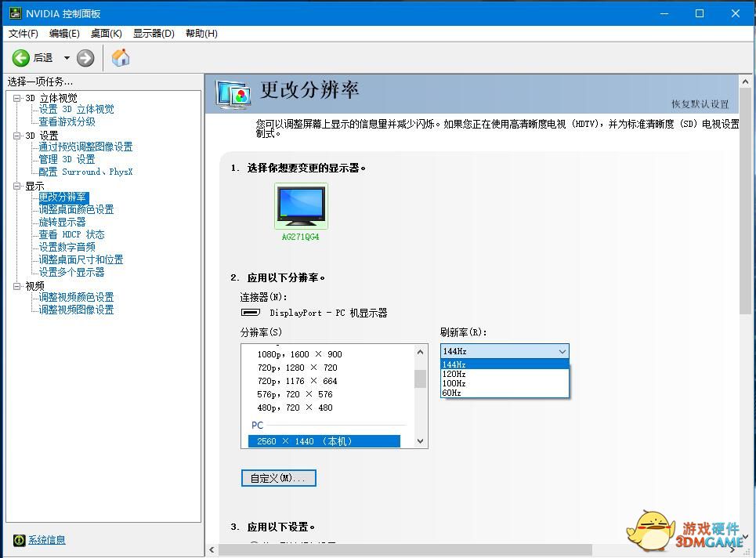The height and width of the screenshot is (558, 756).
Task: Open 调整视频图像设置 page
Action: coord(76,310)
